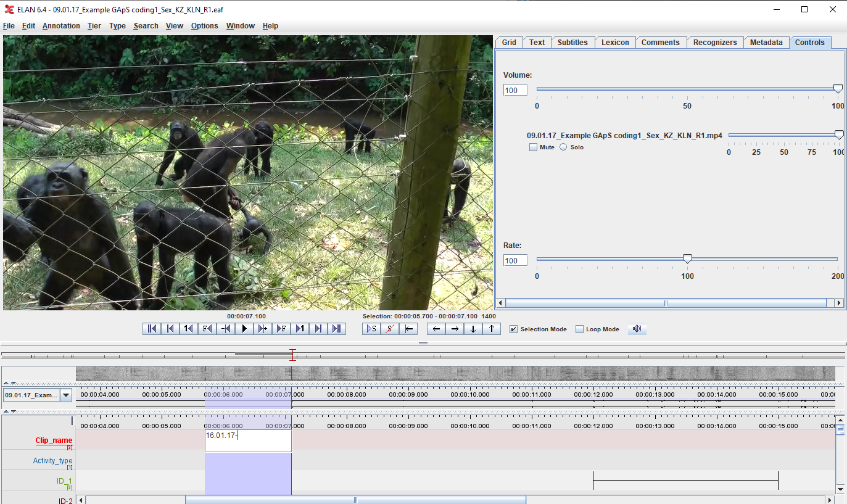Open the Type menu
The image size is (847, 504).
coord(117,26)
